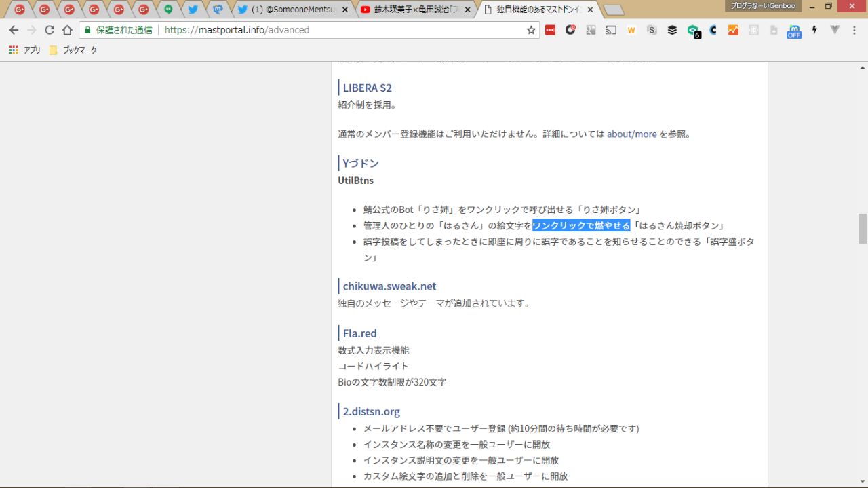
Task: Open the Buffer stacked-layers extension icon
Action: 672,30
